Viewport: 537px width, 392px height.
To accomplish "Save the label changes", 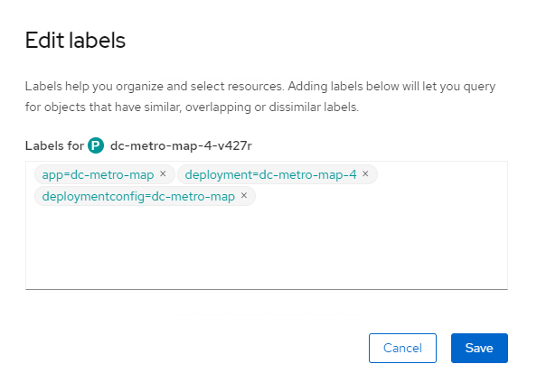I will pyautogui.click(x=479, y=348).
